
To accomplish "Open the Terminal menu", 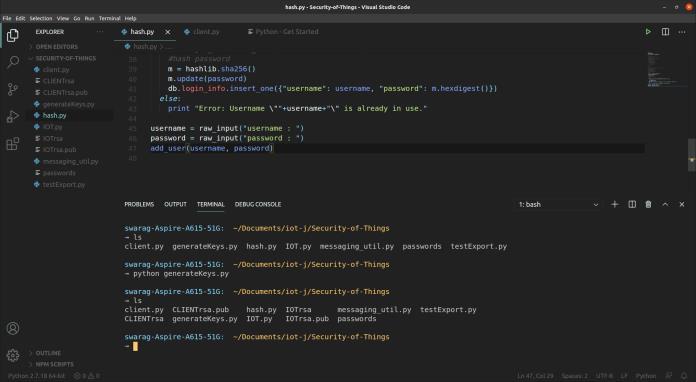I will click(110, 18).
